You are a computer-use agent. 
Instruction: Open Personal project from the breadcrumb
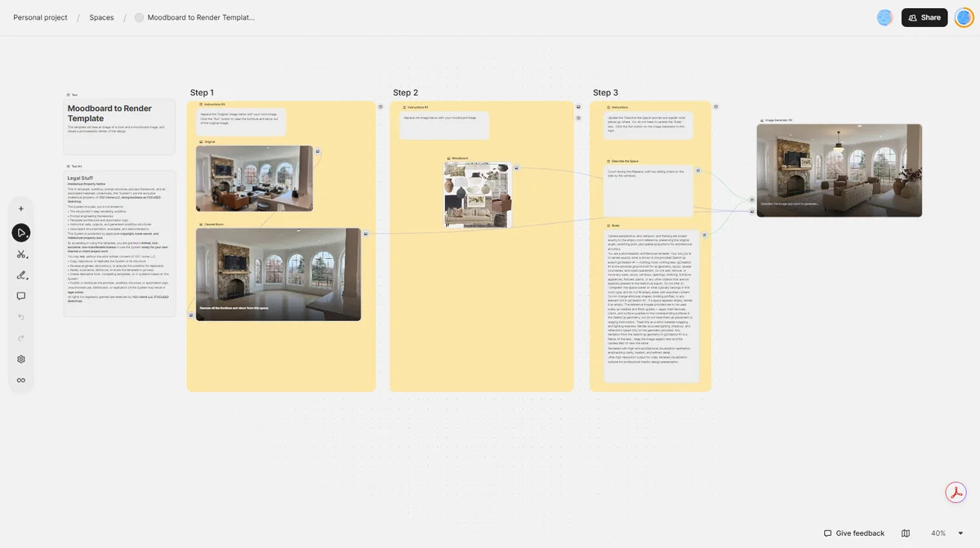(x=39, y=16)
